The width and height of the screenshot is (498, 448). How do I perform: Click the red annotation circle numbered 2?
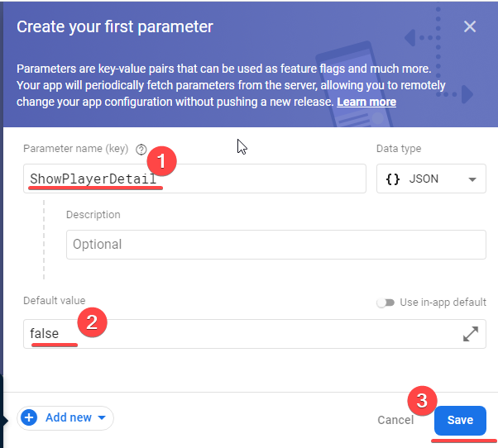click(93, 322)
